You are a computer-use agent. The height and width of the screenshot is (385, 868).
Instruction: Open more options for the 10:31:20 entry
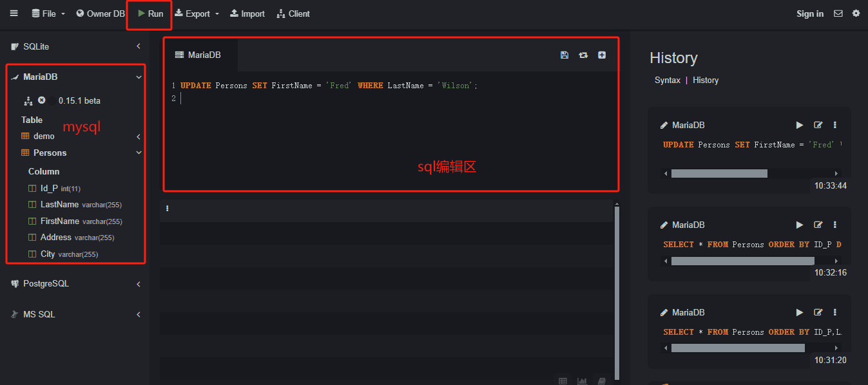point(835,312)
